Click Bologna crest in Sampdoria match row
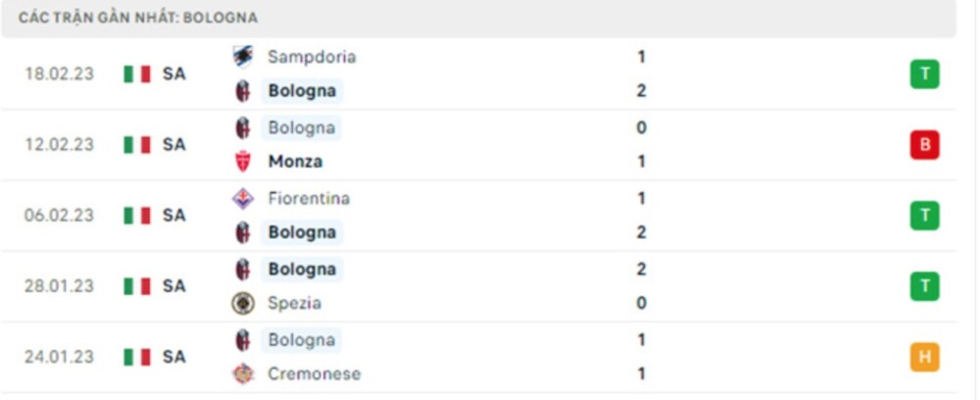980x400 pixels. (242, 91)
